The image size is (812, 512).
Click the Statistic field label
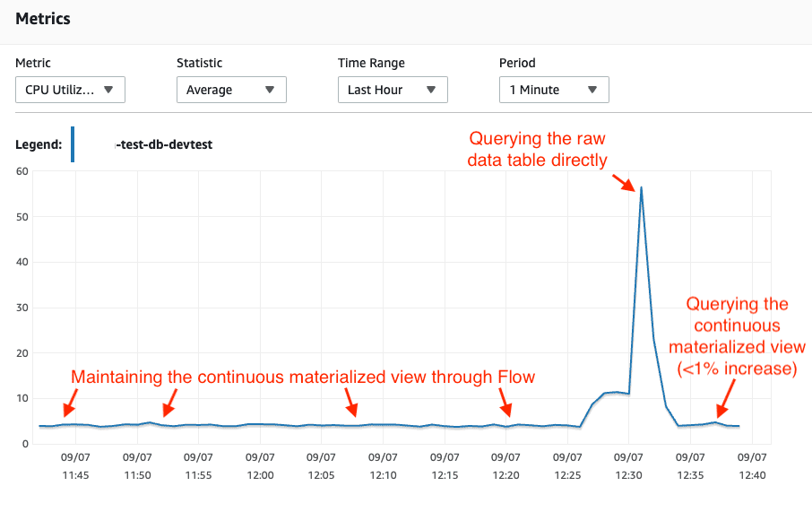pos(199,64)
